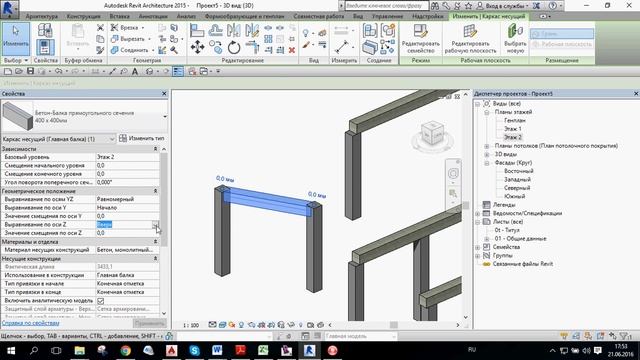Click the Вырезать geometry button
Screen dimensions: 640x360
point(128,39)
